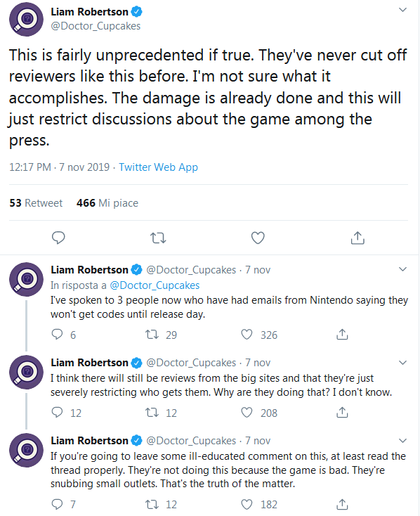Share the reply about big sites reviews
420x516 pixels.
click(342, 413)
